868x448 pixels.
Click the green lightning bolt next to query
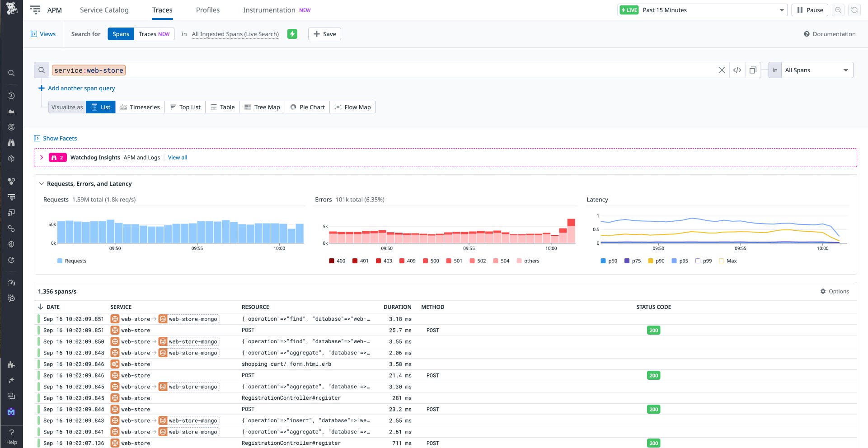click(x=292, y=34)
